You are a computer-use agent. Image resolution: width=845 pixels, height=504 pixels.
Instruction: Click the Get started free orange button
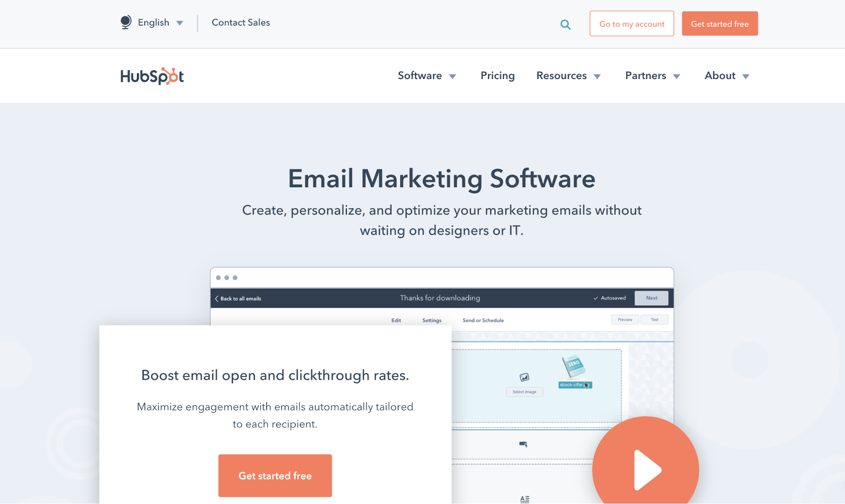719,23
